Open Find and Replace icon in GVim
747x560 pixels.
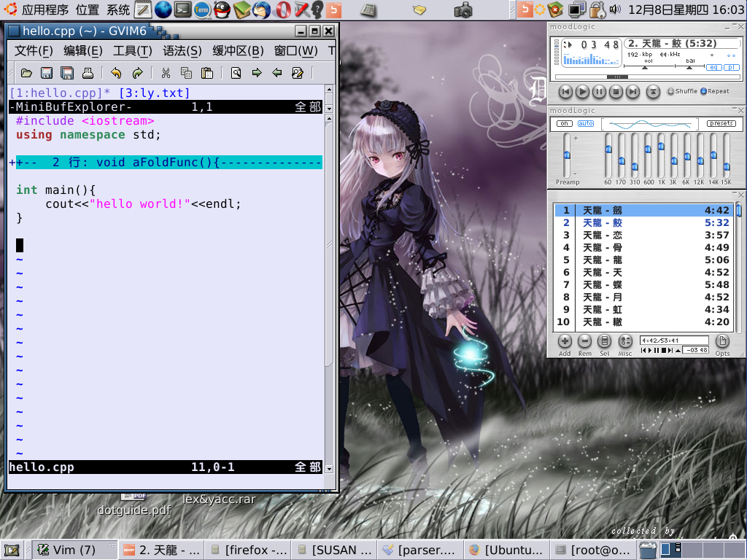tap(236, 73)
